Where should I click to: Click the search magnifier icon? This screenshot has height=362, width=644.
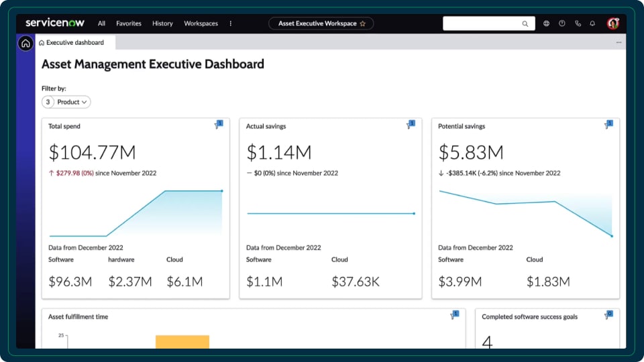click(525, 23)
